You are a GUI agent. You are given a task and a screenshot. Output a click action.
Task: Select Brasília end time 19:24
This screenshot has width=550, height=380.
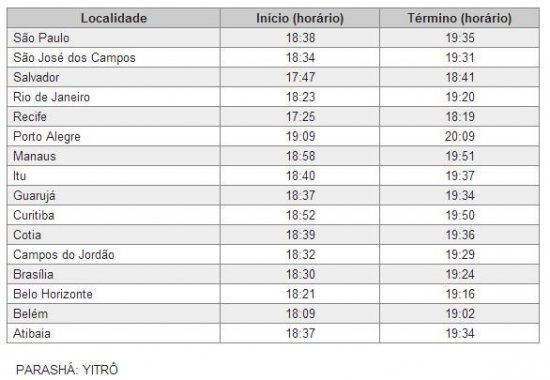click(x=460, y=274)
